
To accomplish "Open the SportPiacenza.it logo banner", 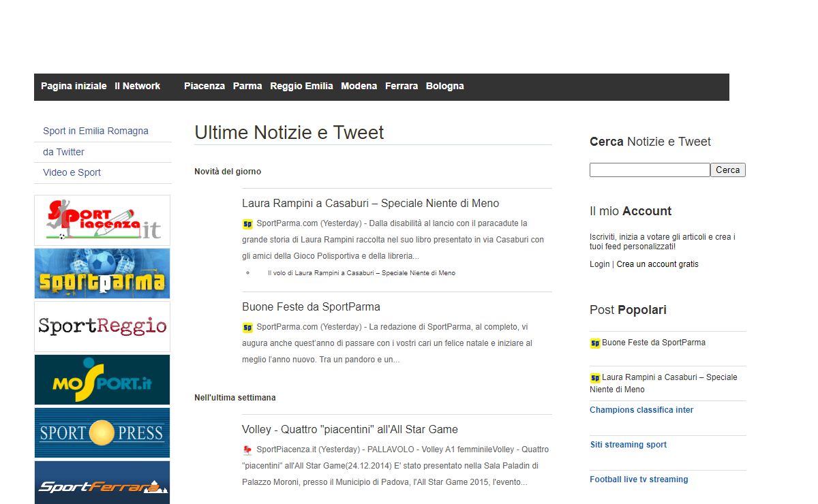I will tap(102, 220).
